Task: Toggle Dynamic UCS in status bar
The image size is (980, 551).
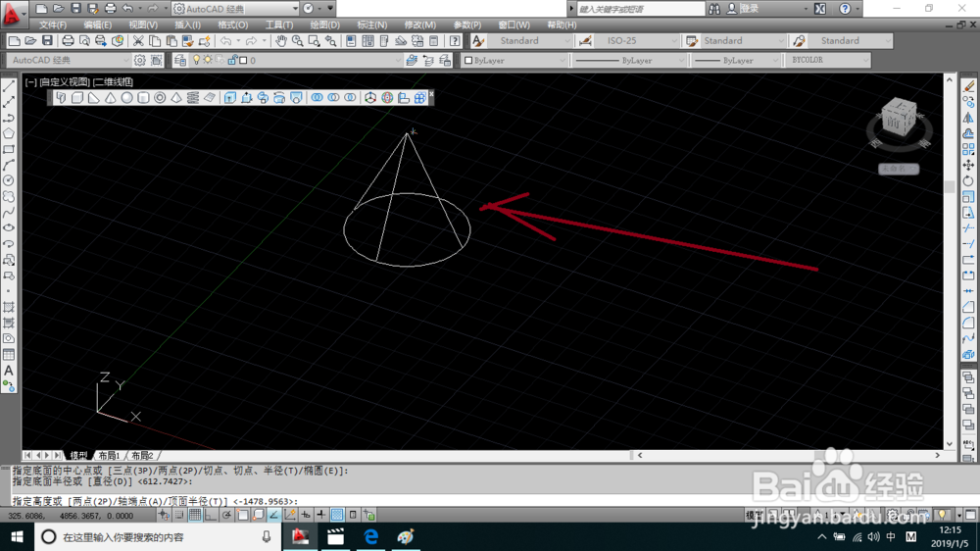Action: [289, 515]
